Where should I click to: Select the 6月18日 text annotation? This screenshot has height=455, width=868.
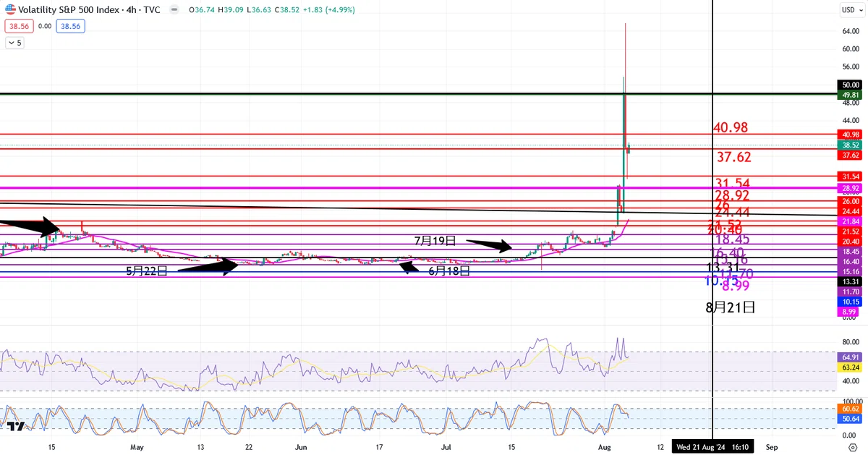449,271
